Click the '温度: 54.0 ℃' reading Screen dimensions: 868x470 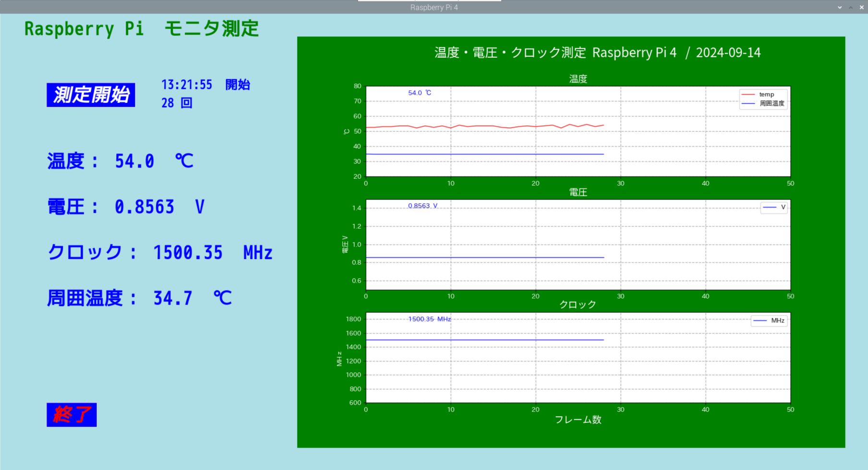(121, 161)
